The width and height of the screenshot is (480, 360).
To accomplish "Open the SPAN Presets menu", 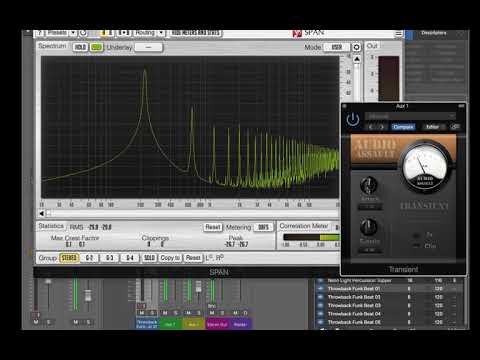I will pos(56,33).
